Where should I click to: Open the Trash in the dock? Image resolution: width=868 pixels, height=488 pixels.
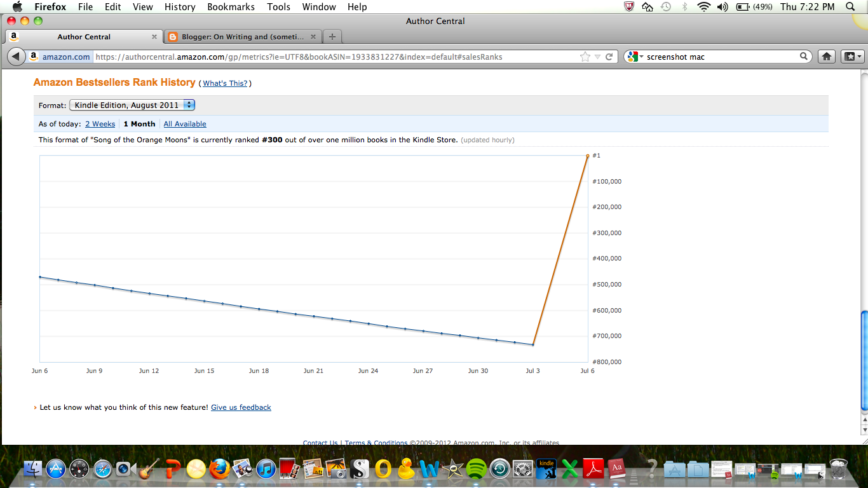point(839,469)
